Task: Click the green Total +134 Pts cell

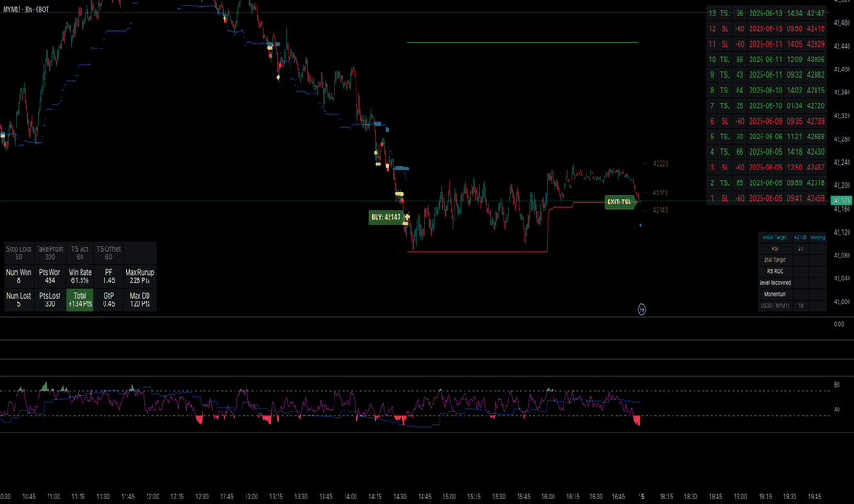Action: click(x=80, y=300)
